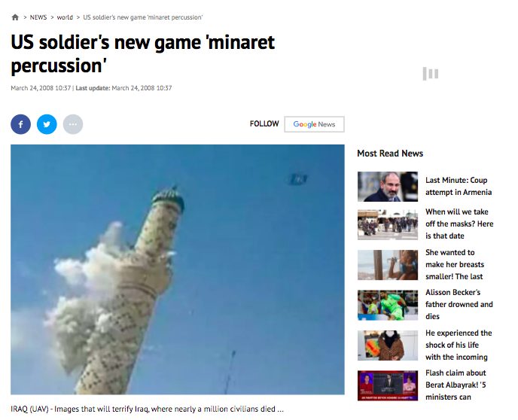Click the Armenia coup thumbnail photo
Viewport: 518px width, 420px height.
click(x=388, y=187)
